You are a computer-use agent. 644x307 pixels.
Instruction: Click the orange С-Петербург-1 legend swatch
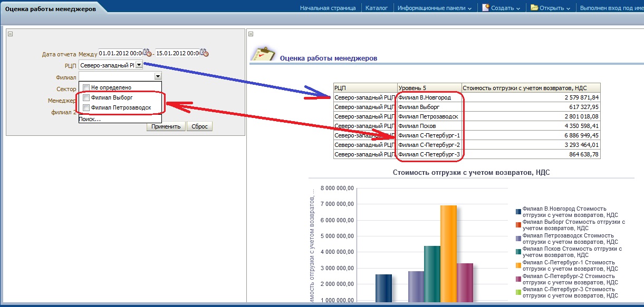[518, 265]
